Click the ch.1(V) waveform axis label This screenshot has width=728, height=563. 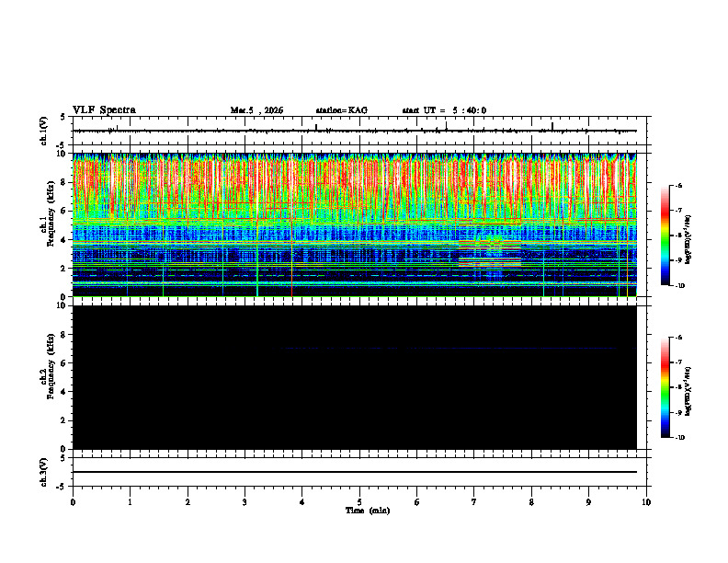click(x=43, y=131)
